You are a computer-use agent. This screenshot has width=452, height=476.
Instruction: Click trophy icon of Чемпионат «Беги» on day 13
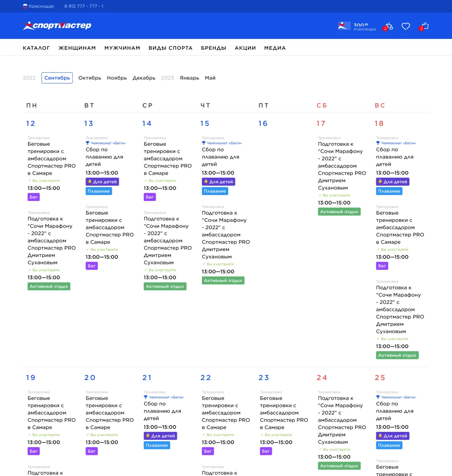coord(87,143)
